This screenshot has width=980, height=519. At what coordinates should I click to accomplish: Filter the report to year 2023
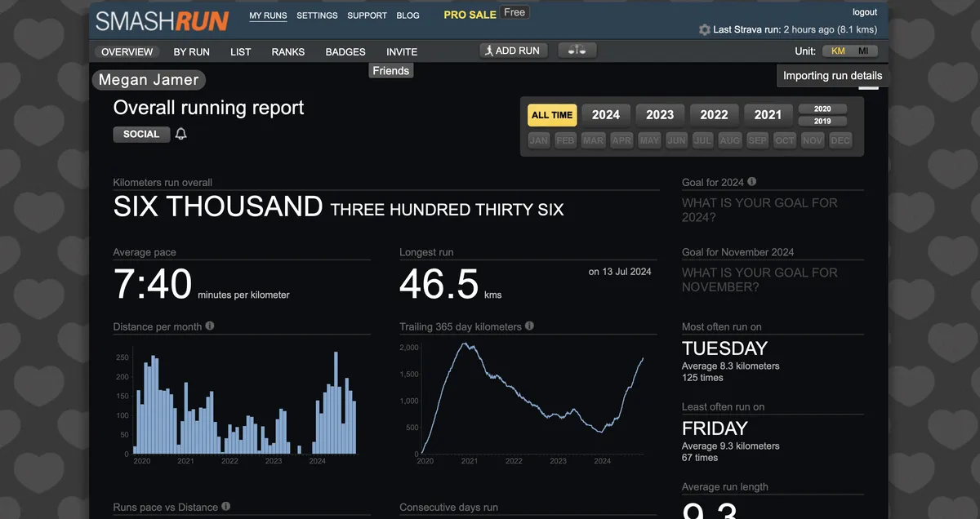(x=660, y=115)
